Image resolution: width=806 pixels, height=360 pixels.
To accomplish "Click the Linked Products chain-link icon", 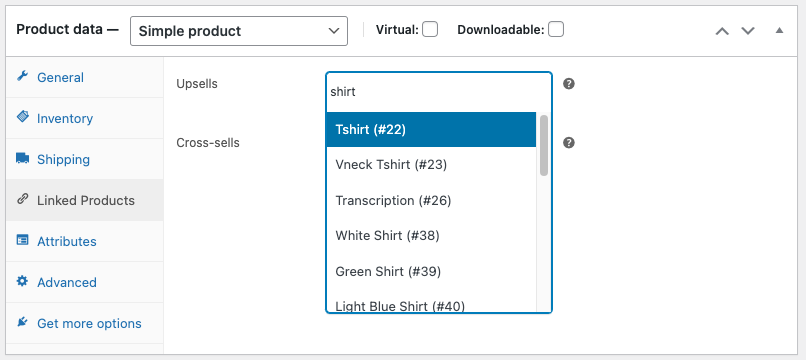I will [x=22, y=199].
